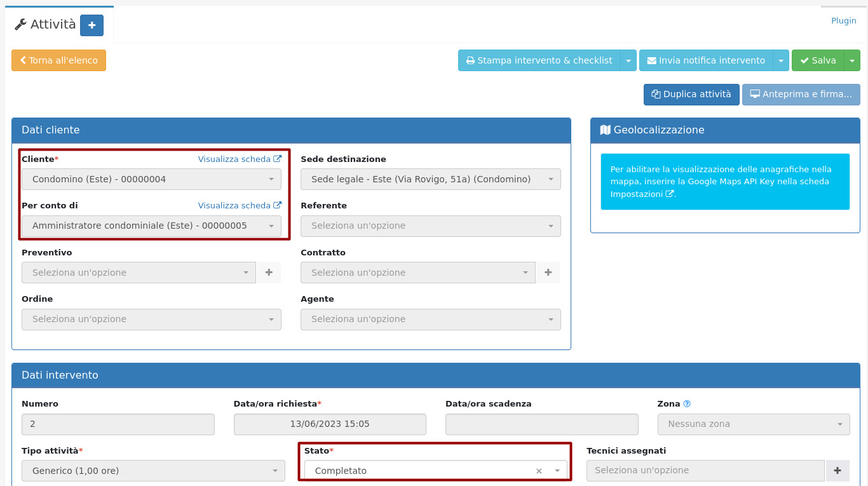Click the Zona help question mark icon
Viewport: 868px width, 486px height.
[687, 404]
